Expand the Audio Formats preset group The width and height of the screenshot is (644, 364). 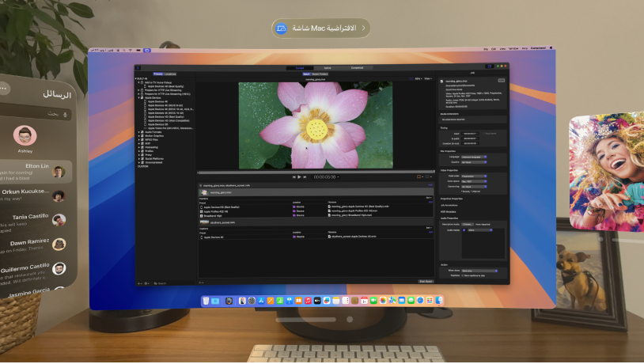click(x=140, y=131)
